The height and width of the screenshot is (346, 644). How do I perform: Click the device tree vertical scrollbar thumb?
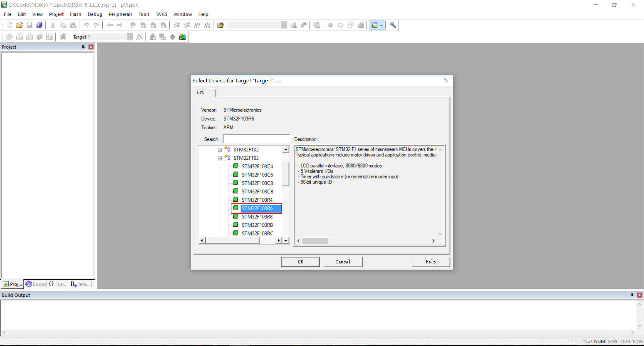(286, 174)
